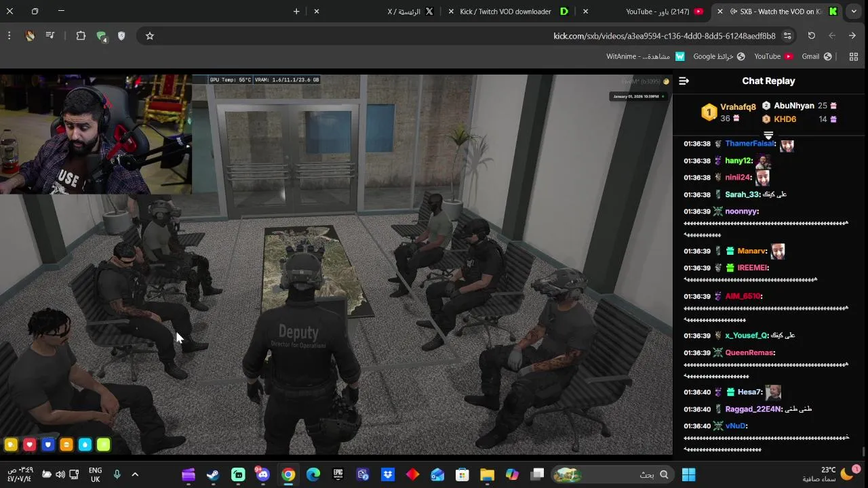Open Task View on taskbar
The image size is (868, 488).
tap(537, 474)
